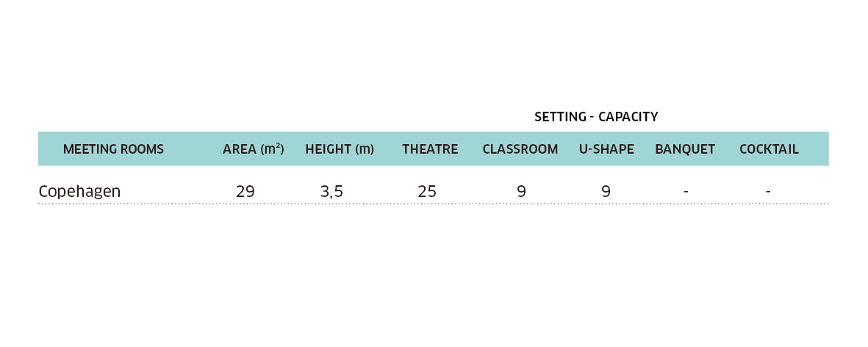This screenshot has width=868, height=347.
Task: Click the area value 29
Action: pos(245,191)
